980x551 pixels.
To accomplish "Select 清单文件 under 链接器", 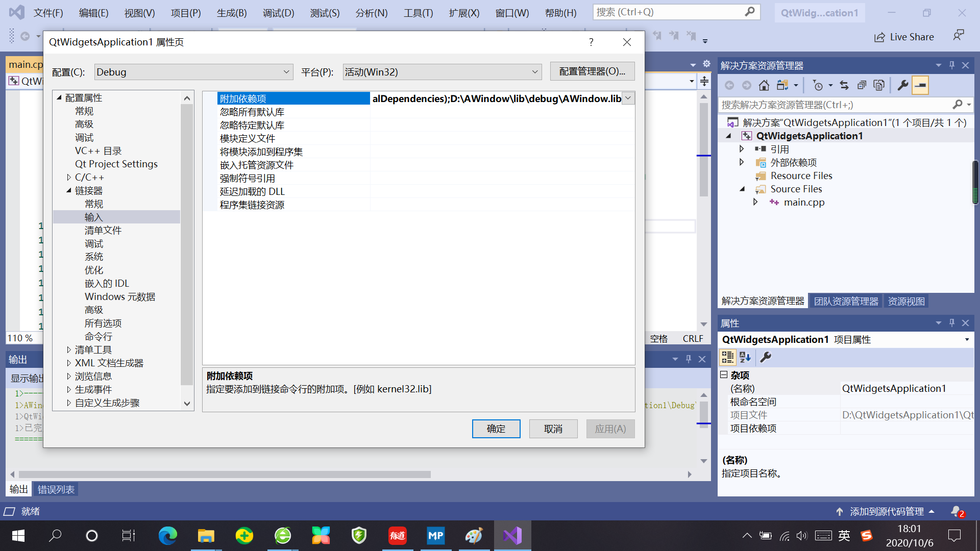I will click(103, 231).
